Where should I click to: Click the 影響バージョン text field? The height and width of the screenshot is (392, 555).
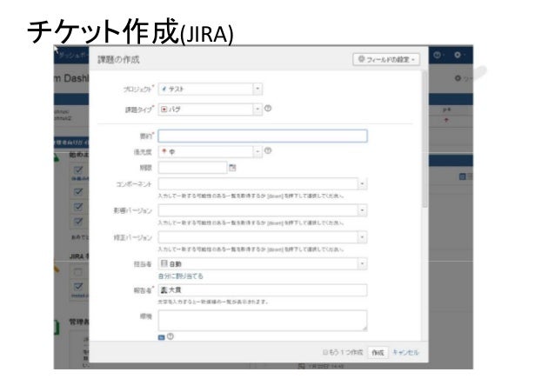coord(258,210)
